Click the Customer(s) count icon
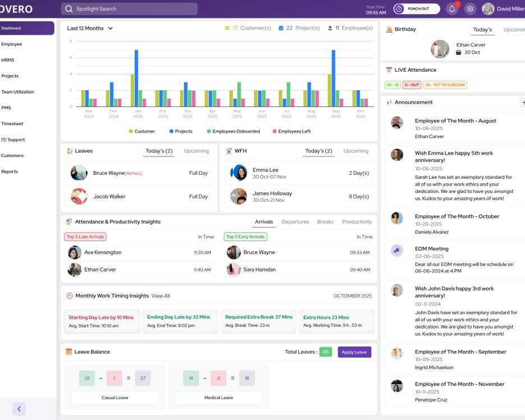The height and width of the screenshot is (420, 525). coord(227,28)
